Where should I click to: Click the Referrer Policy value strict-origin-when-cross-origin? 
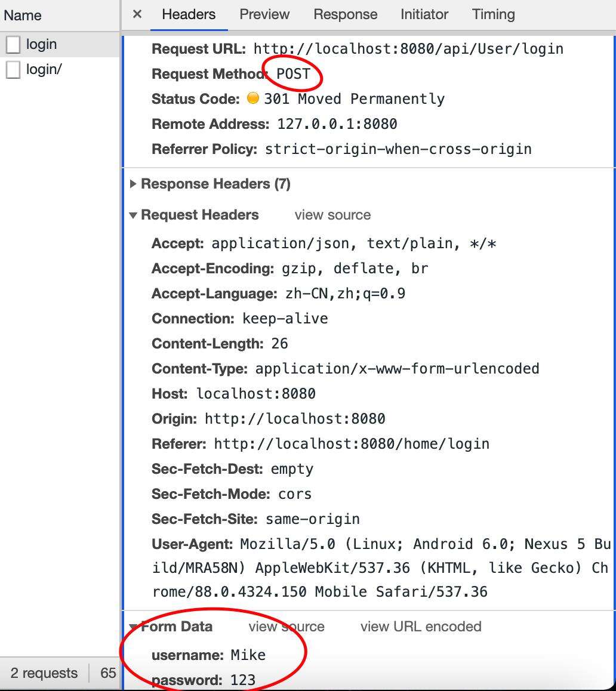tap(398, 149)
